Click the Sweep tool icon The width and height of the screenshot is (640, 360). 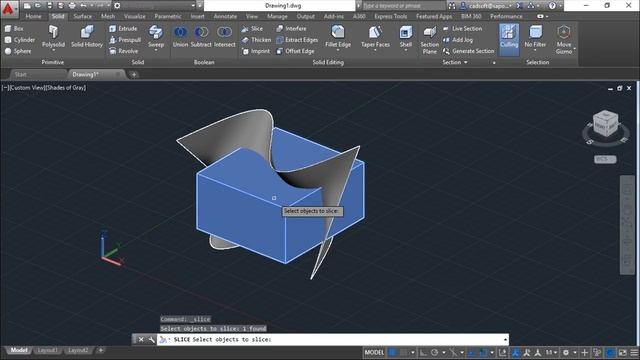point(156,32)
